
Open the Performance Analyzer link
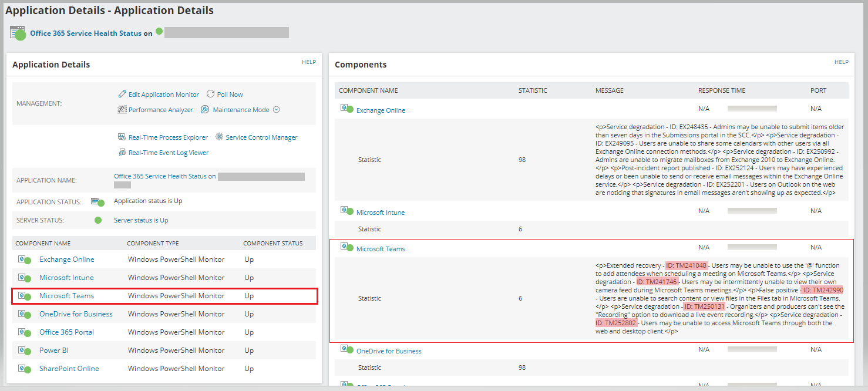[x=161, y=110]
